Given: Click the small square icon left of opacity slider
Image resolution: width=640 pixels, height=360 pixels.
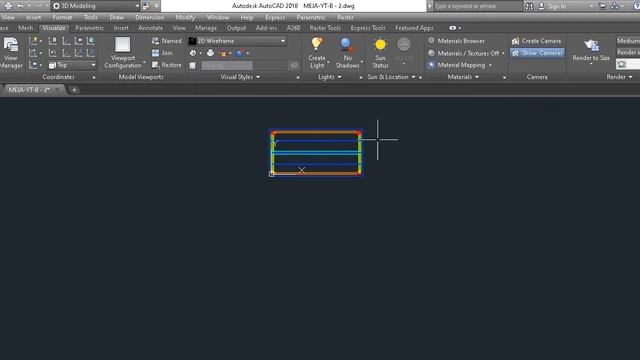Looking at the screenshot, I should tap(193, 65).
